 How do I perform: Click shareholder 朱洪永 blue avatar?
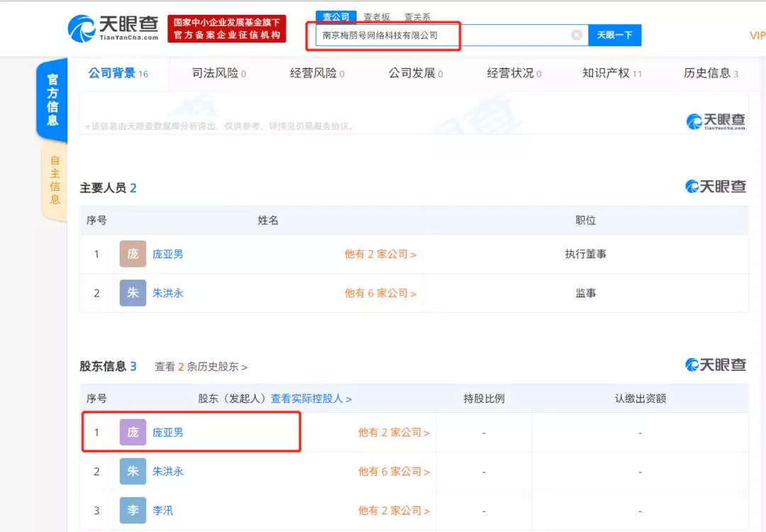click(x=133, y=472)
